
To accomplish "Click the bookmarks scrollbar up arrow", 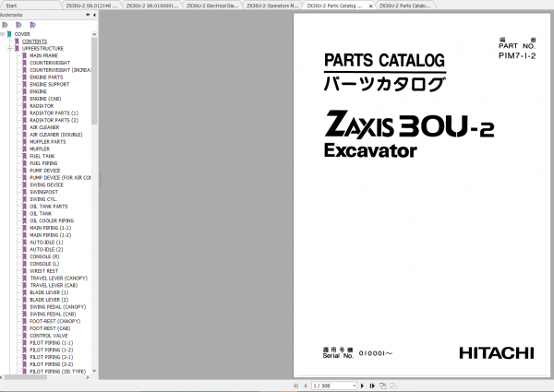I will (94, 34).
